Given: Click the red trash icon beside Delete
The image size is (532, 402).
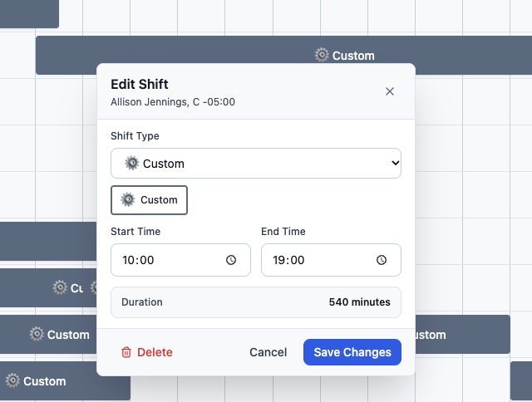Looking at the screenshot, I should 126,352.
